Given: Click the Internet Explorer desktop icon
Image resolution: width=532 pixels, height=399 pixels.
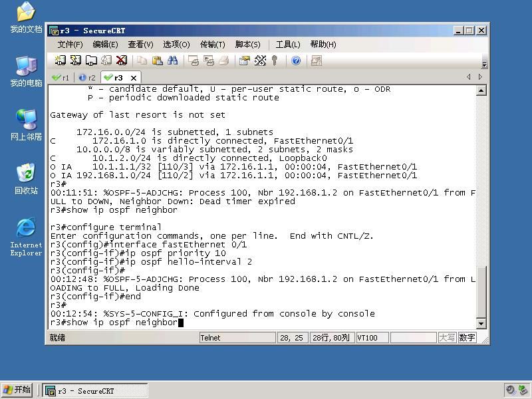Looking at the screenshot, I should click(x=26, y=237).
